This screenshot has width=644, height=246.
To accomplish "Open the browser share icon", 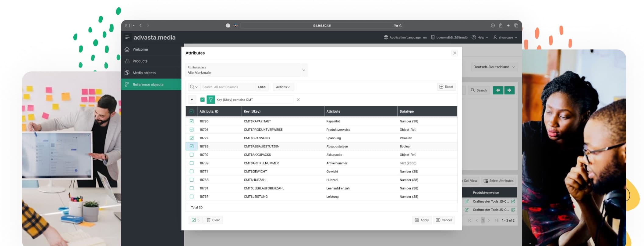I will click(501, 25).
